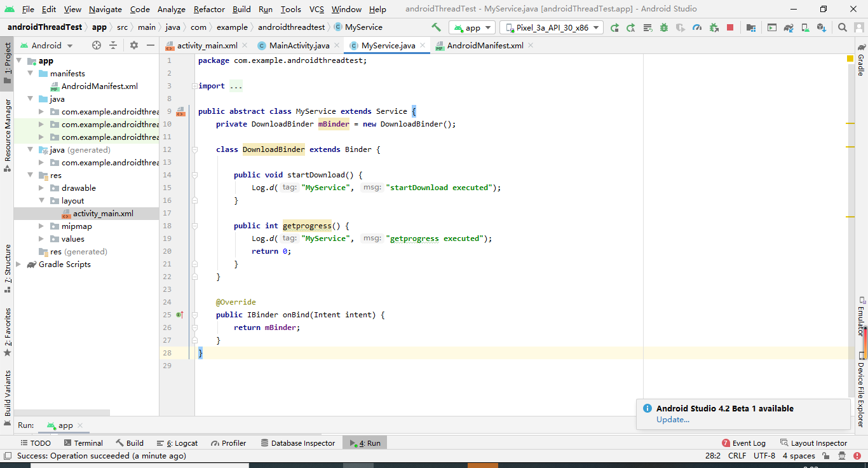The height and width of the screenshot is (468, 868).
Task: Click the Run Anything toolbar icon
Action: pyautogui.click(x=772, y=27)
